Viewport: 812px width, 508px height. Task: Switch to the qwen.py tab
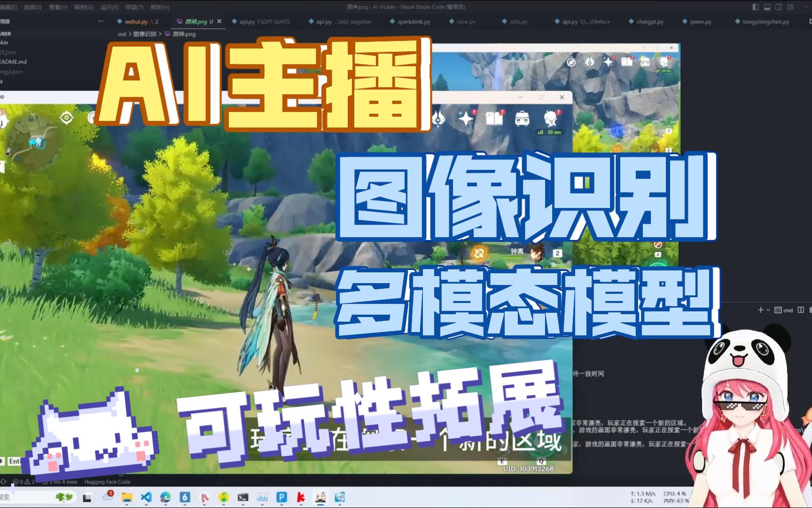(697, 22)
